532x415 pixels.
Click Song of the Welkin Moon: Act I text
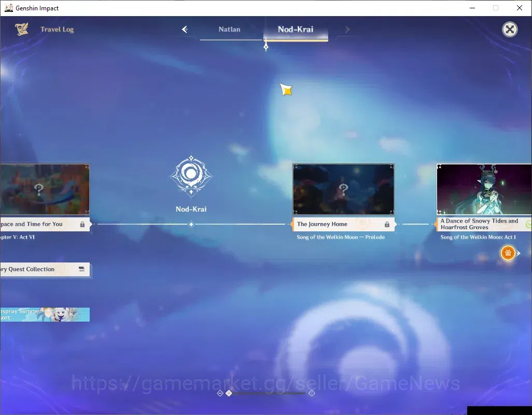click(478, 237)
